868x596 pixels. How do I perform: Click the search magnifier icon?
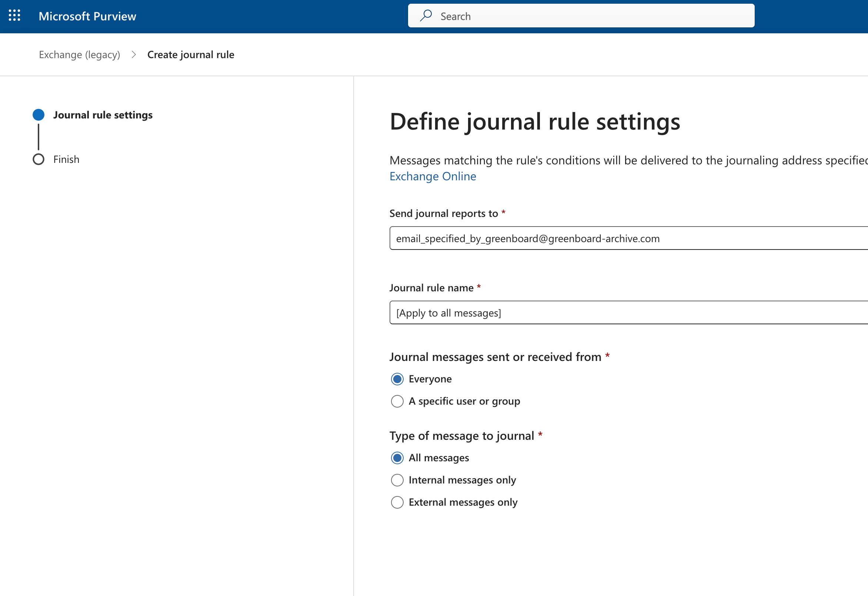pos(426,16)
